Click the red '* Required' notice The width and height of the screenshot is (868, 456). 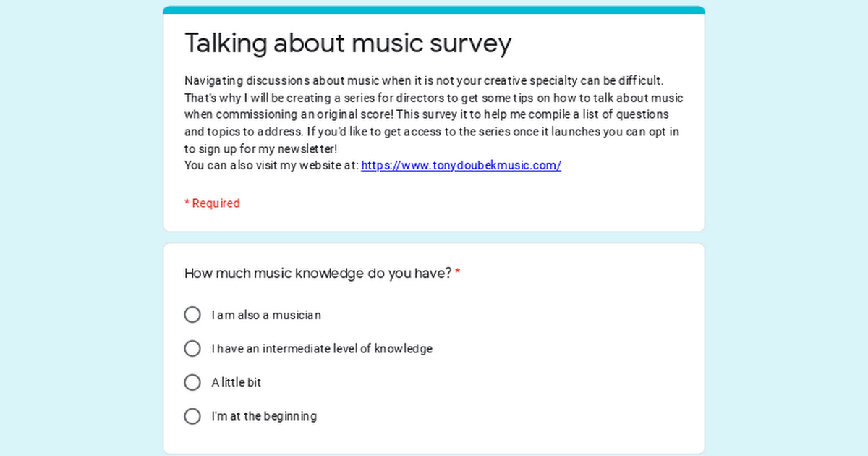point(212,203)
